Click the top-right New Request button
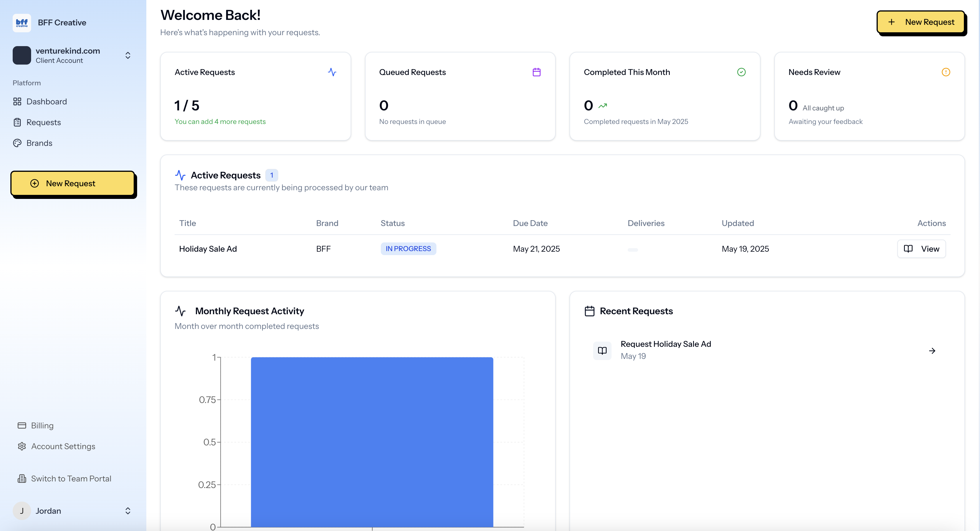Screen dimensions: 980x531 click(921, 22)
